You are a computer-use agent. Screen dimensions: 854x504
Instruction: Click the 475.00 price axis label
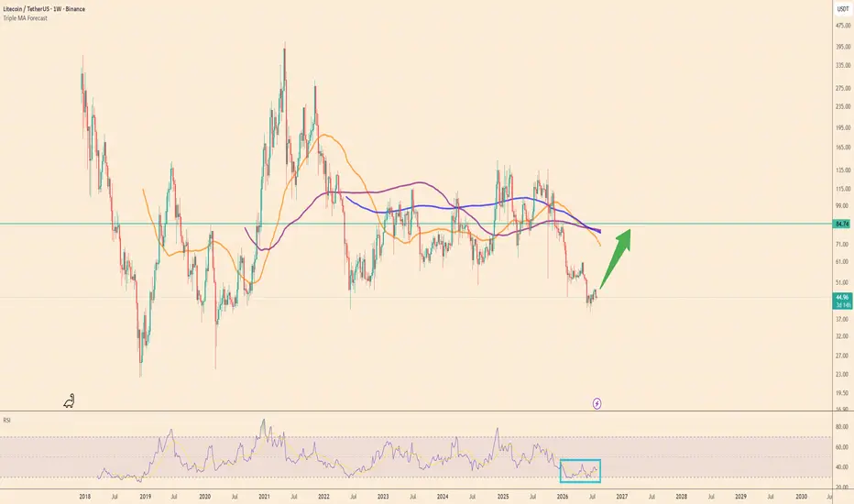[843, 26]
